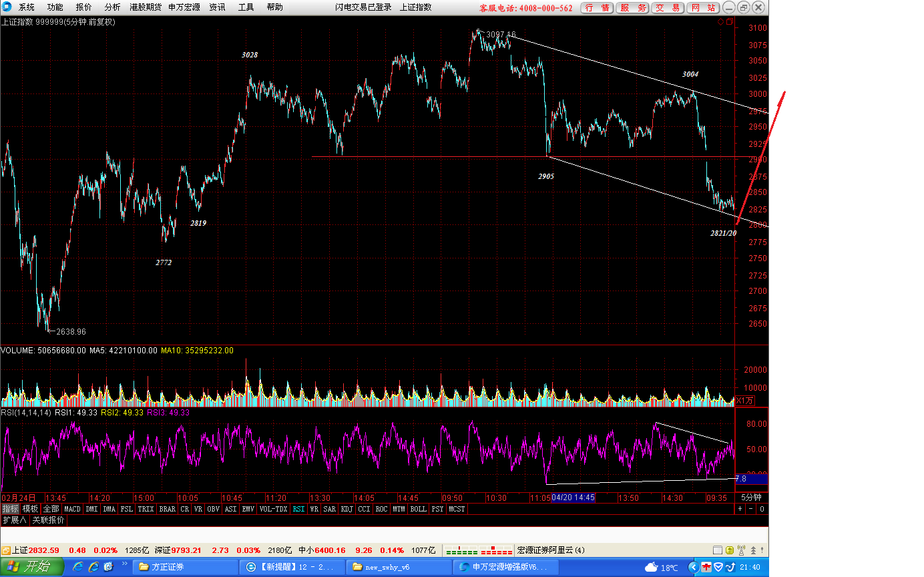Switch to the CR indicator
The image size is (924, 577).
[185, 509]
